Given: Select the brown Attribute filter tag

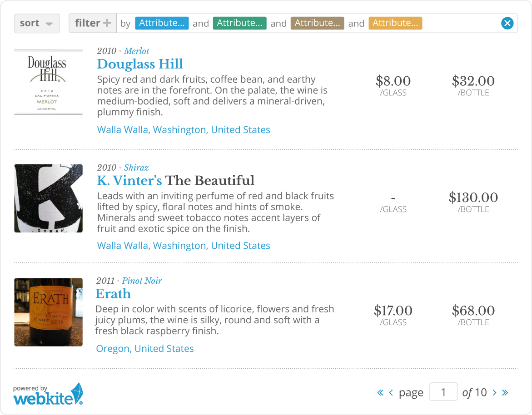Looking at the screenshot, I should pyautogui.click(x=317, y=23).
